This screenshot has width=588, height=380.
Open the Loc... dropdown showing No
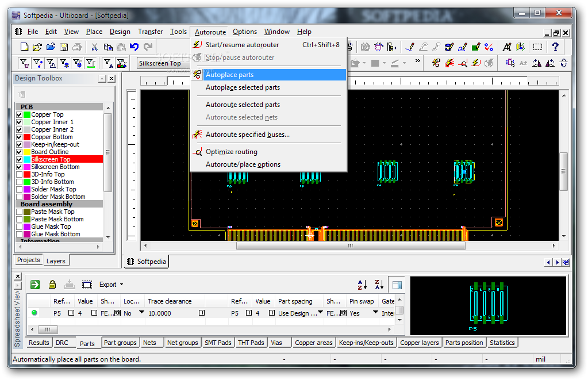(141, 313)
